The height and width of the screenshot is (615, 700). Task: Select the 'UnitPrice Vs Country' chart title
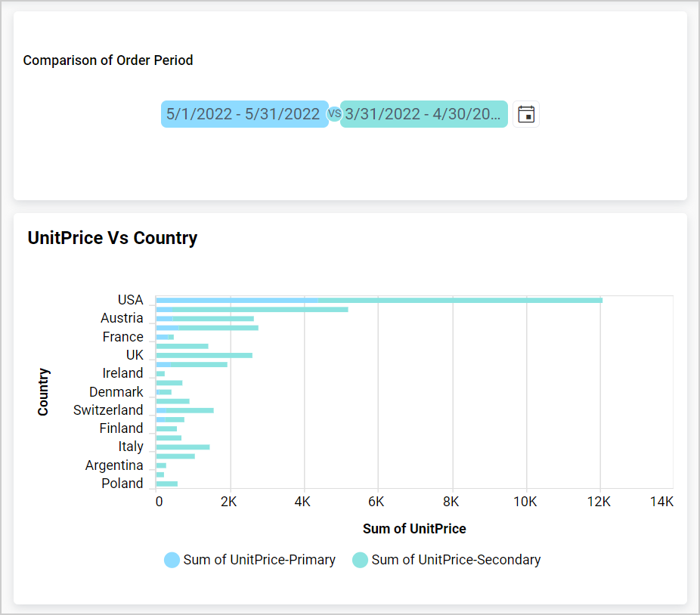point(113,237)
